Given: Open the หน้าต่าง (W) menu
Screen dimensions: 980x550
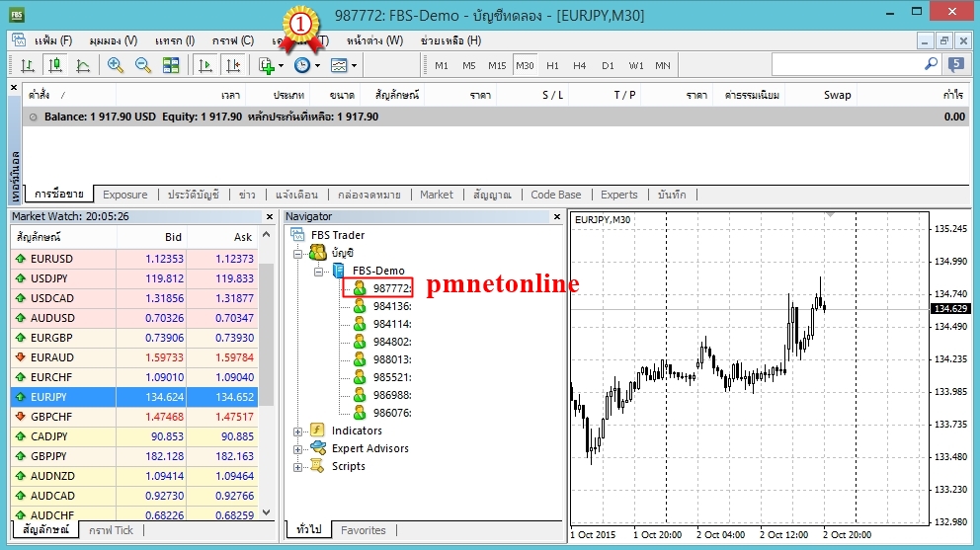Looking at the screenshot, I should 375,40.
